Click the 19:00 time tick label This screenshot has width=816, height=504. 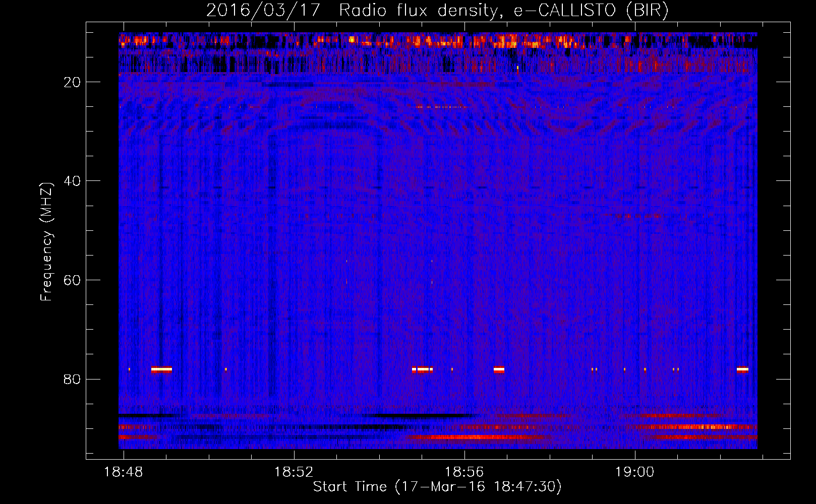pyautogui.click(x=634, y=472)
